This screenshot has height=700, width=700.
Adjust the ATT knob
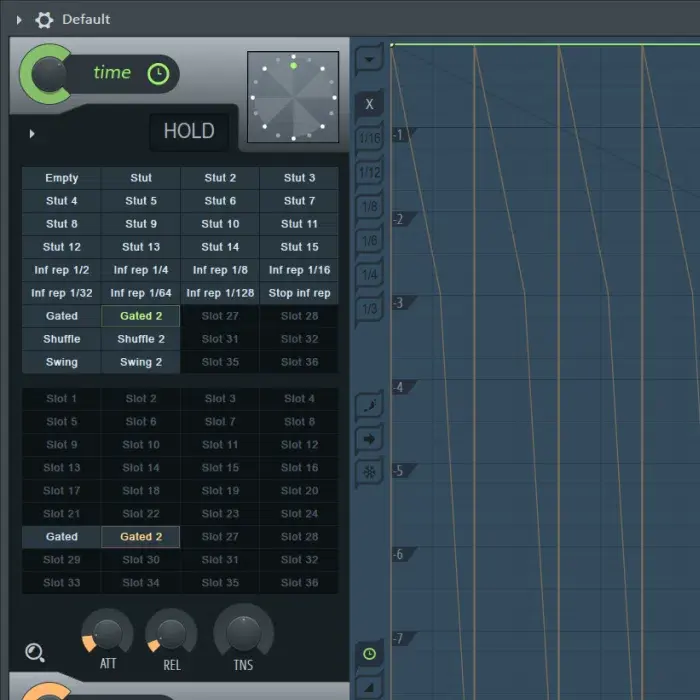pos(107,634)
